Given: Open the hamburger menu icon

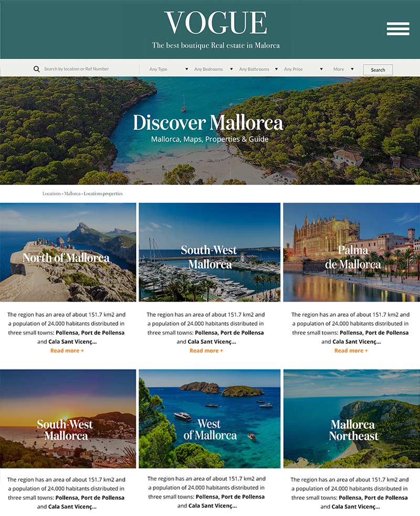Looking at the screenshot, I should 398,28.
